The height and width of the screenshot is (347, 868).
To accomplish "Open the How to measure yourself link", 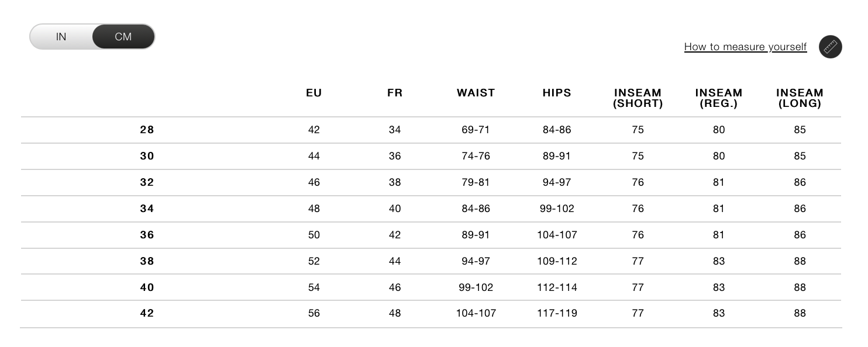I will (x=745, y=47).
